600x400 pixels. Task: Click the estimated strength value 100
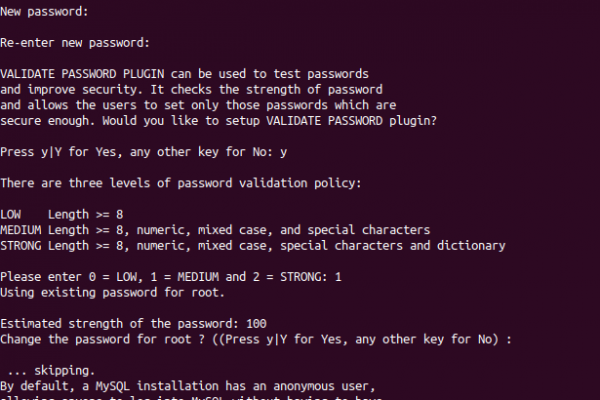[256, 324]
